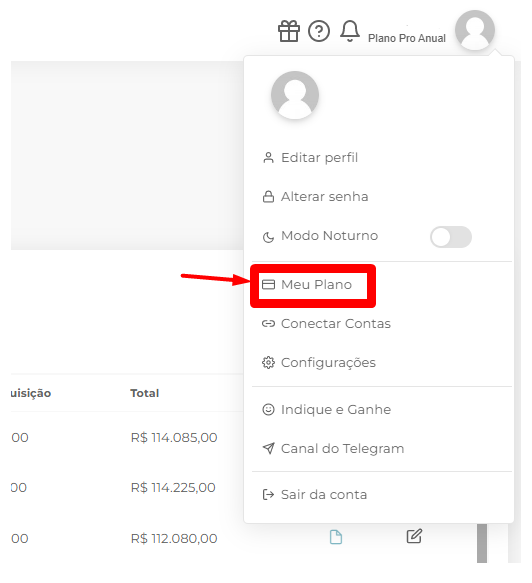This screenshot has width=532, height=583.
Task: Click the Total column header
Action: (145, 393)
